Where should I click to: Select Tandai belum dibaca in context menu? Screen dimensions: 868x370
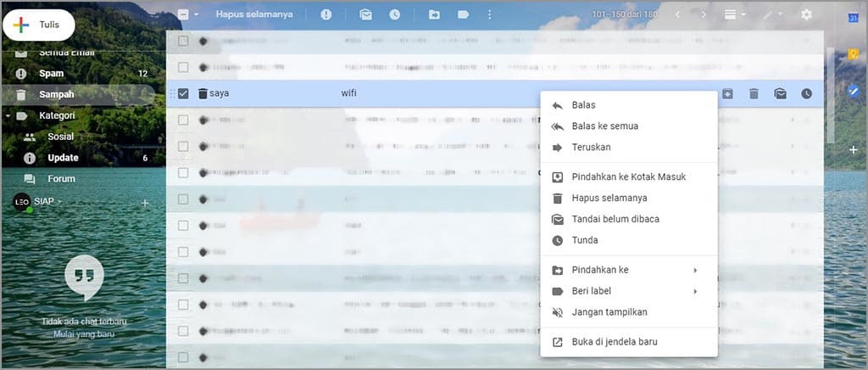pos(615,219)
